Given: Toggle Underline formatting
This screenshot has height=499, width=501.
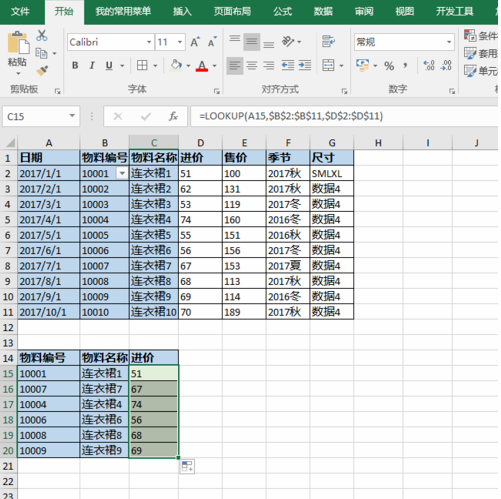Looking at the screenshot, I should (x=109, y=65).
